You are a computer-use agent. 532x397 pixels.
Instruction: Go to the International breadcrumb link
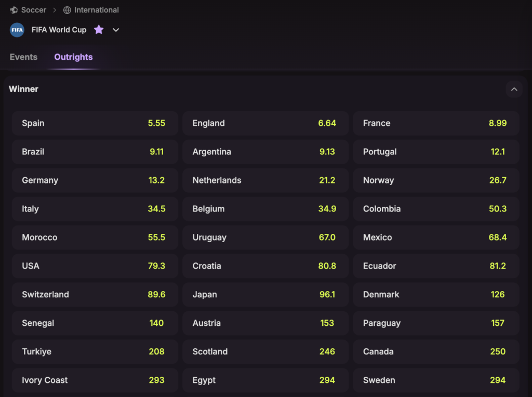click(97, 10)
